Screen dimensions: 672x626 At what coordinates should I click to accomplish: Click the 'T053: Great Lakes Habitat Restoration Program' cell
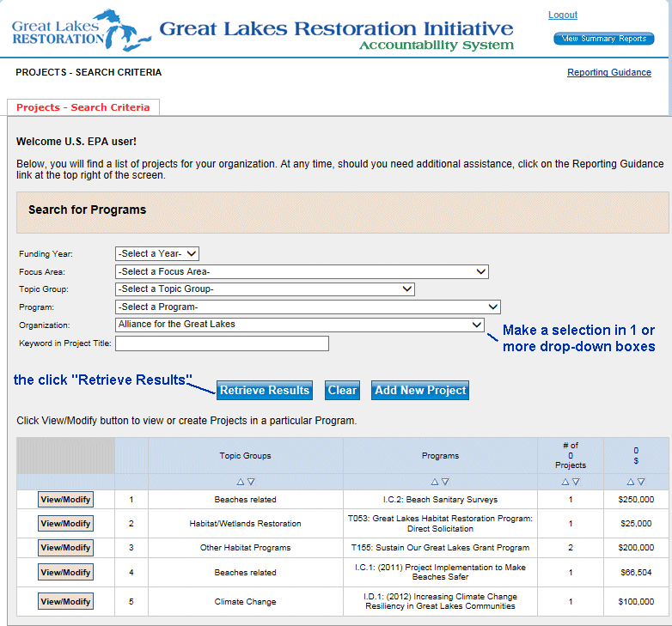click(x=440, y=523)
